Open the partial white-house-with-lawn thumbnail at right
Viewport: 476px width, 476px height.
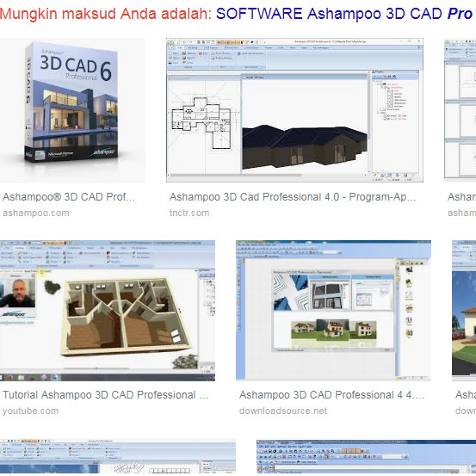point(464,311)
